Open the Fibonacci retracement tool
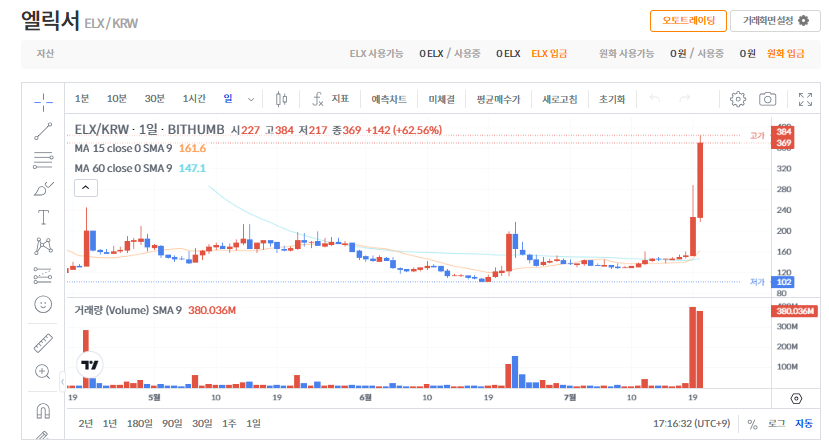The width and height of the screenshot is (829, 444). (43, 160)
